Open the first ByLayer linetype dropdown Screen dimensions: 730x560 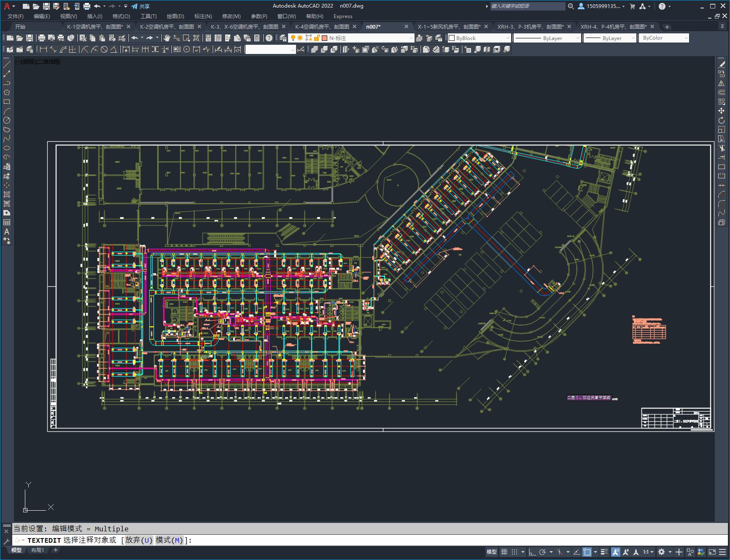click(x=578, y=38)
